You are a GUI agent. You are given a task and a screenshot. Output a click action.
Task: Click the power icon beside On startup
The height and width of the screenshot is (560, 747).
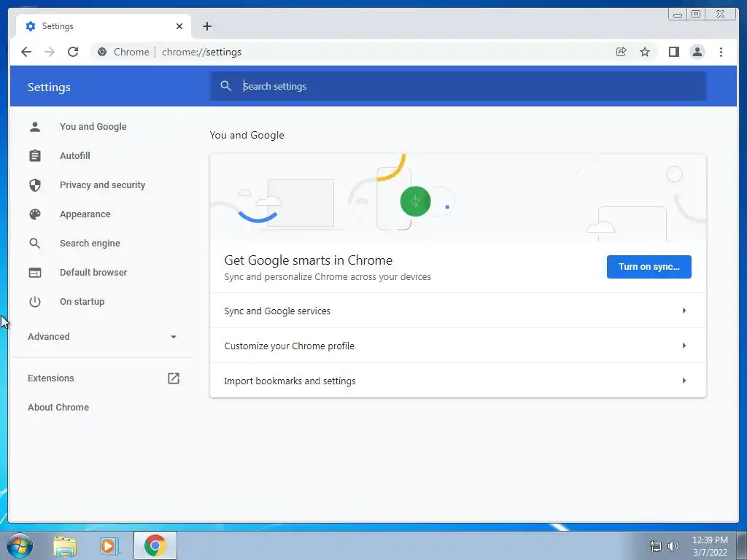(35, 301)
